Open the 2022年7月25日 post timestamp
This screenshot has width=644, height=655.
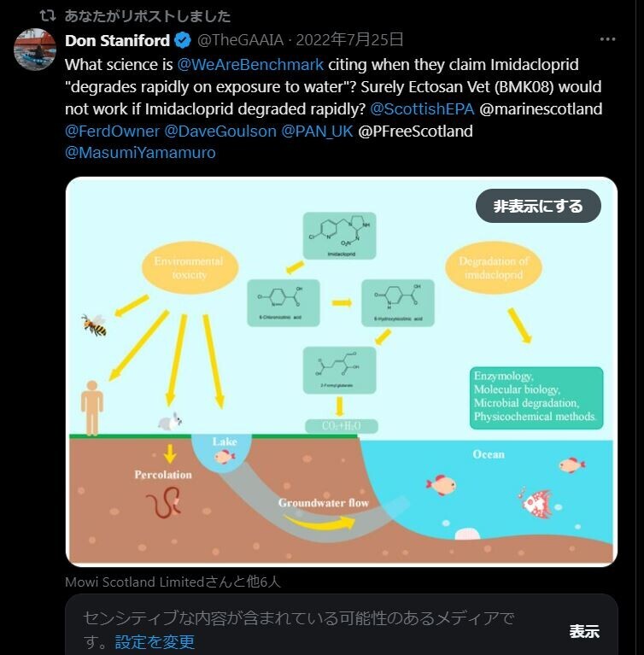[x=349, y=40]
